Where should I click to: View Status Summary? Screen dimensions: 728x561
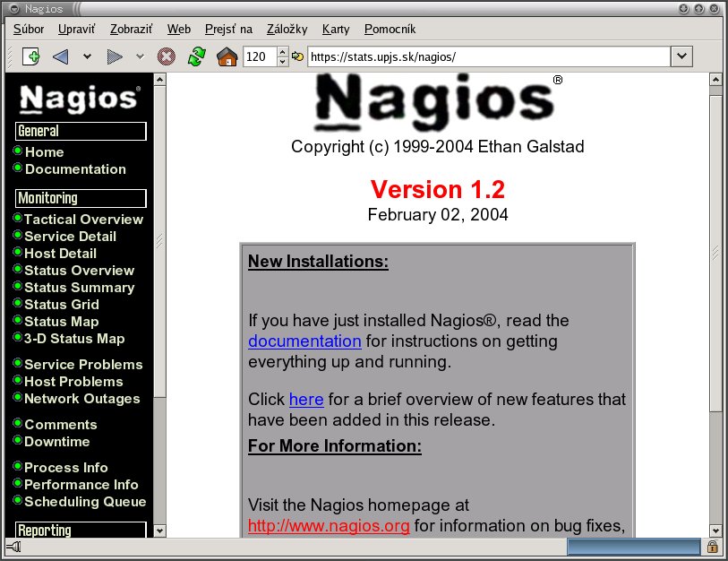pyautogui.click(x=80, y=288)
